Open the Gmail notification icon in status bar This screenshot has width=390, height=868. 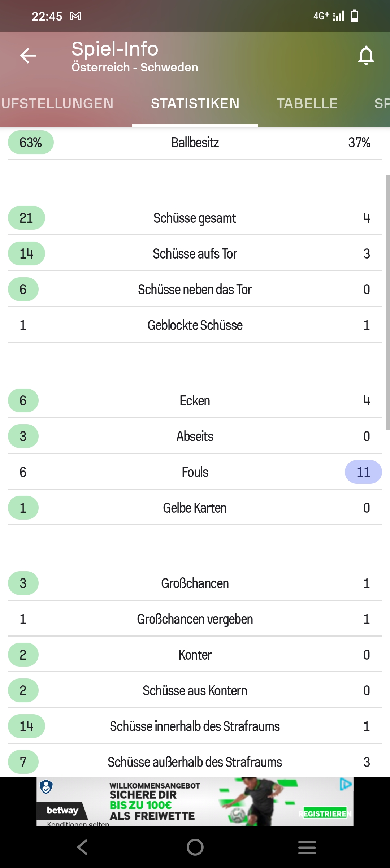click(75, 16)
